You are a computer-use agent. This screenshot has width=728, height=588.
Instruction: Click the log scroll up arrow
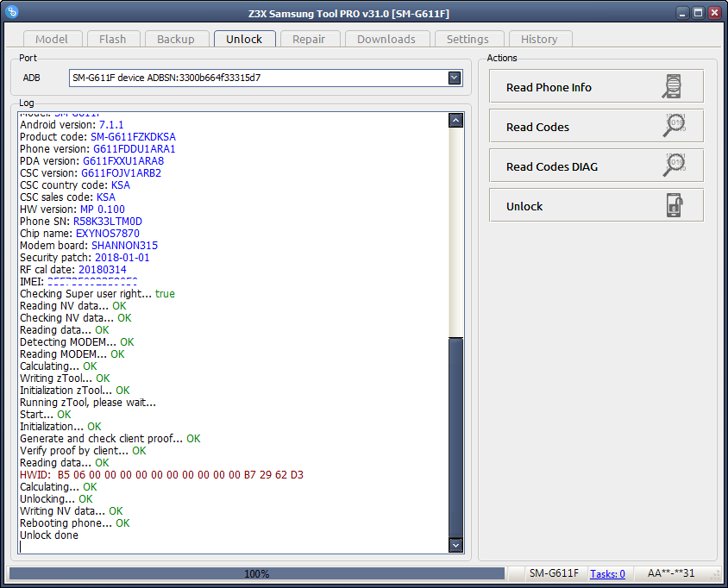point(456,121)
